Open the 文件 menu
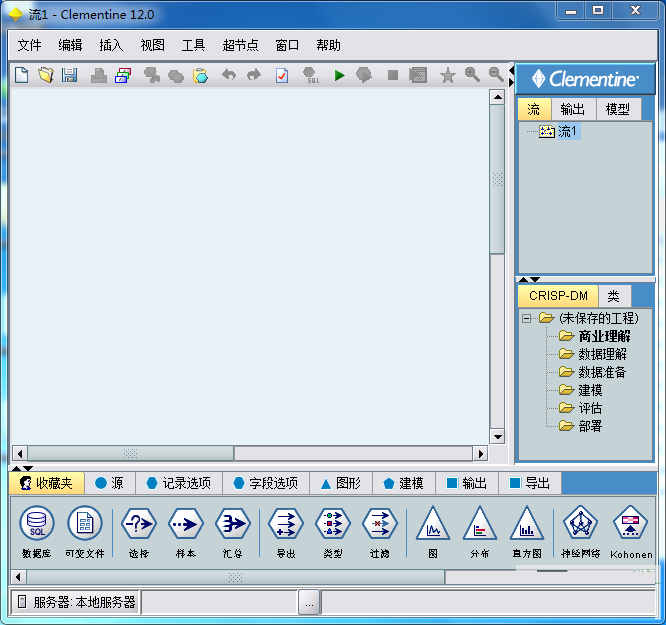The image size is (666, 625). 29,45
